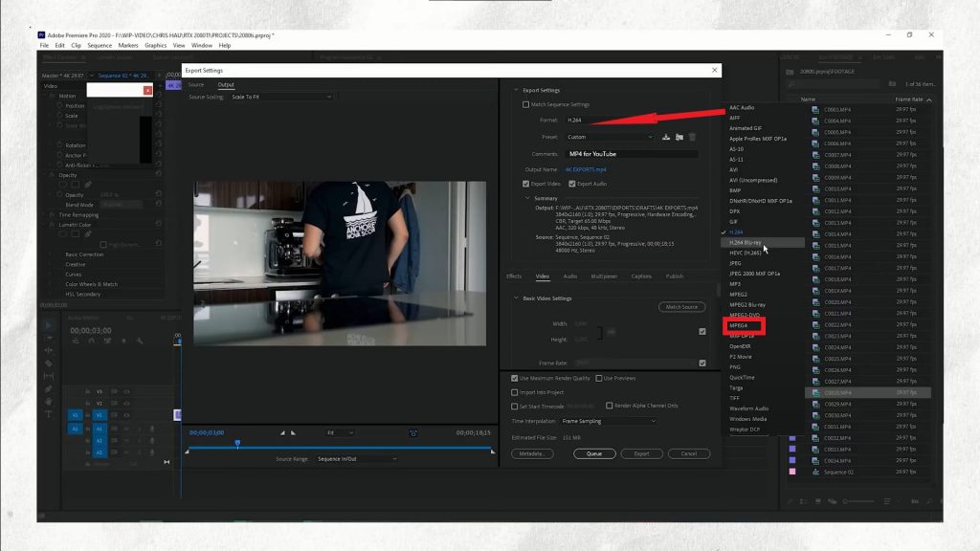Toggle Frame Rate match source checkbox
Image resolution: width=980 pixels, height=551 pixels.
click(702, 363)
